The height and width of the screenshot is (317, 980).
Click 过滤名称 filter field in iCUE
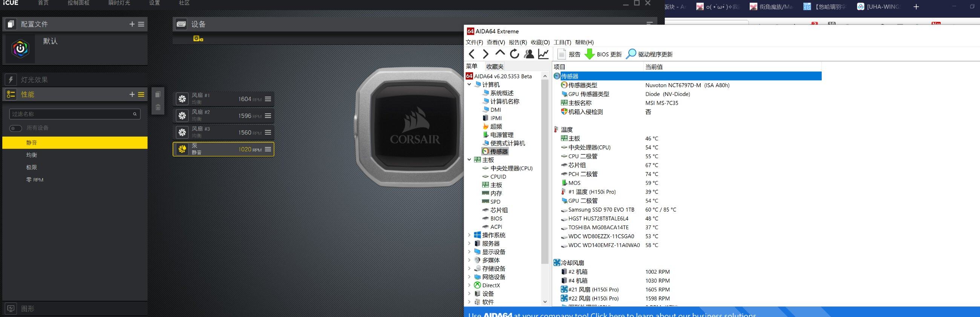[75, 114]
